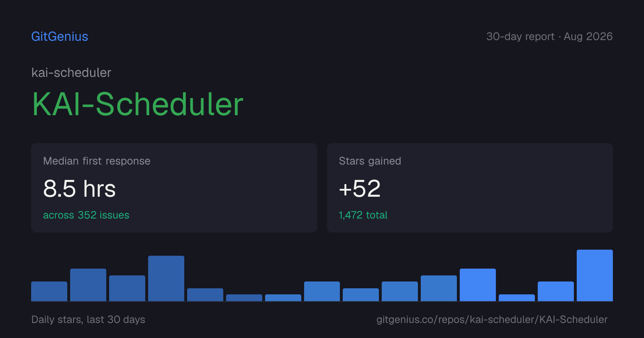Open gitgenius.co/repos/kai-scheduler URL link
Image resolution: width=644 pixels, height=338 pixels.
(492, 319)
